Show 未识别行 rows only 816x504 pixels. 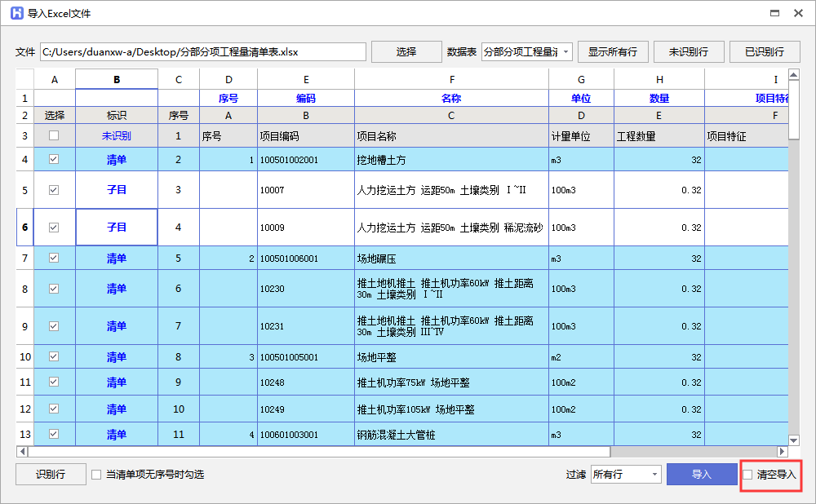[x=688, y=52]
